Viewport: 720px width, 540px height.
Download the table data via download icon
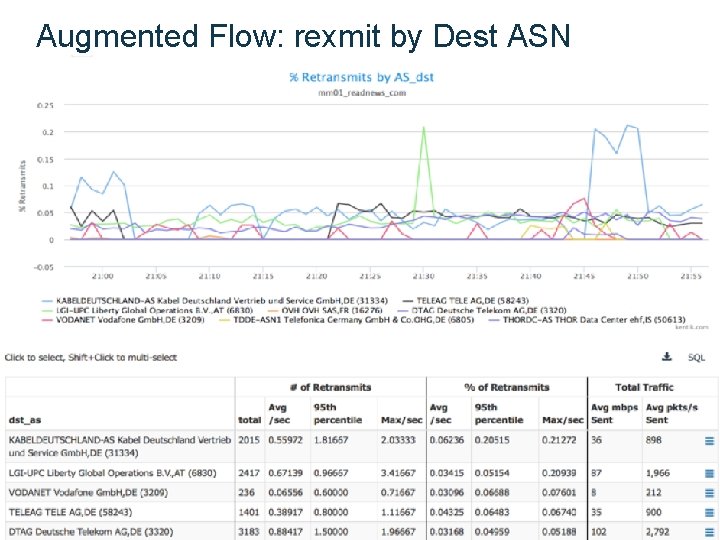click(667, 357)
